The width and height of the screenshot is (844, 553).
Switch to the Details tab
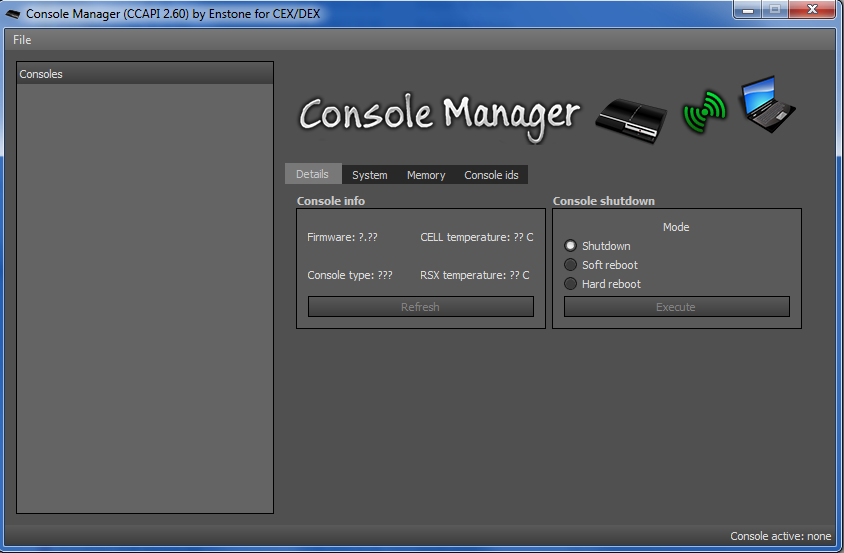[x=312, y=174]
